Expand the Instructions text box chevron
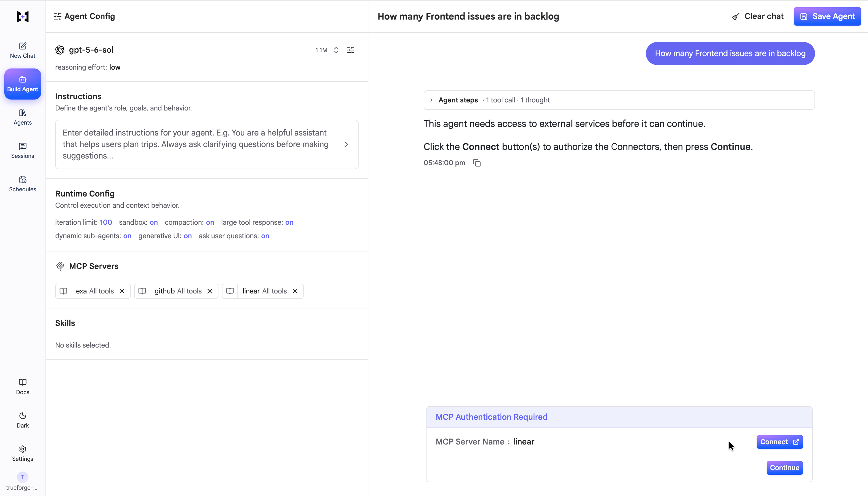 click(x=347, y=144)
